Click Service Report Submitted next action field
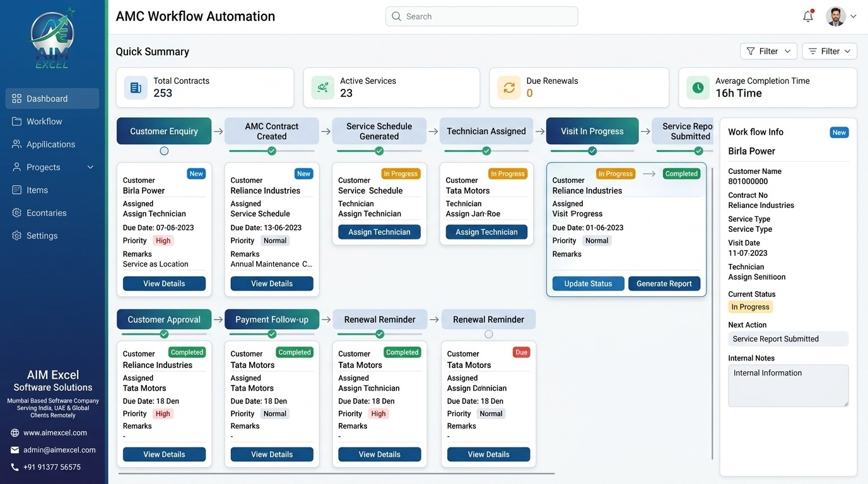Screen dimensions: 868x484 click(789, 339)
